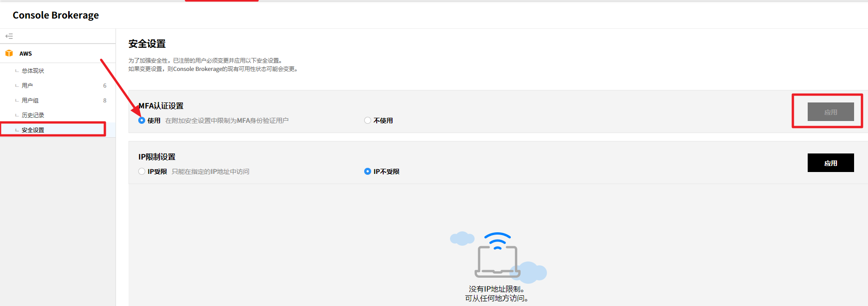Click the MFA认证设置 section heading
The image size is (868, 306).
click(161, 106)
